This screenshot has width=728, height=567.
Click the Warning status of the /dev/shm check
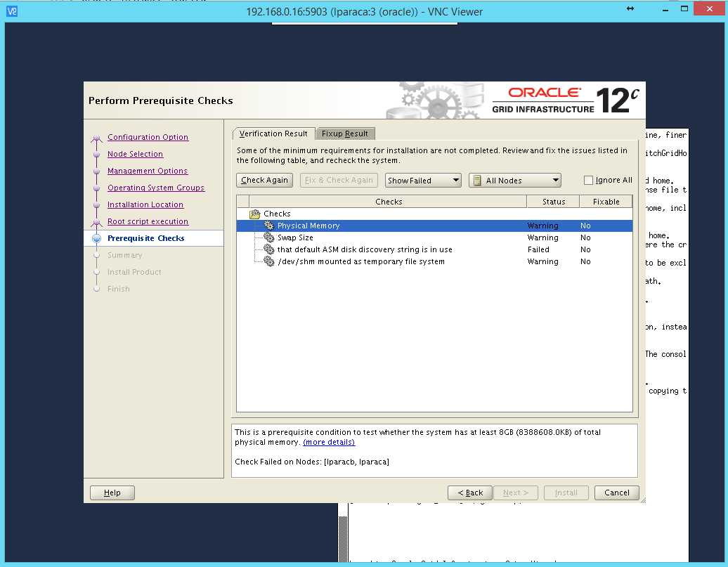(542, 261)
